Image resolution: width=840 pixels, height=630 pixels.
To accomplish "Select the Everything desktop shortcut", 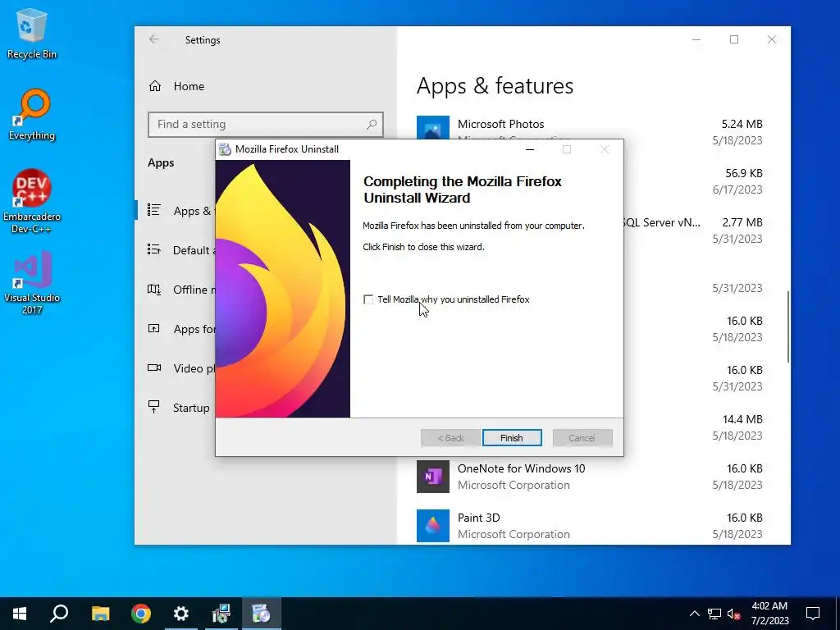I will click(32, 115).
